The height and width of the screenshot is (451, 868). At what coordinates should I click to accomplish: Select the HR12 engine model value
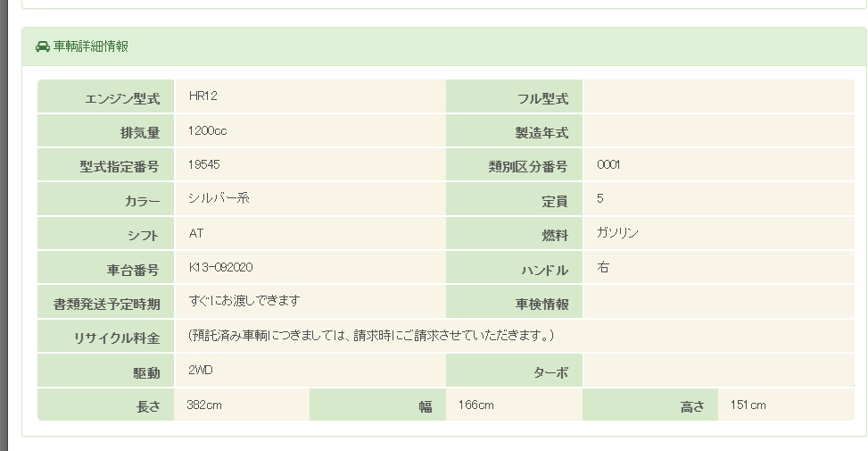(x=203, y=96)
